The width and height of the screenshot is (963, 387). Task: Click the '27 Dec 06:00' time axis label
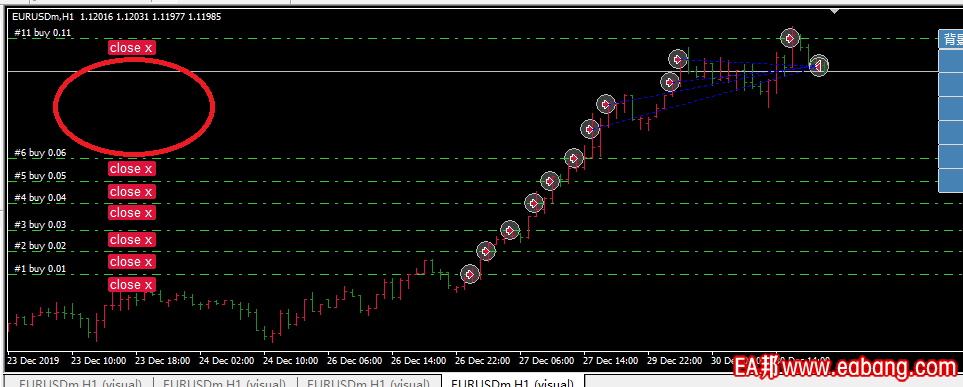547,360
